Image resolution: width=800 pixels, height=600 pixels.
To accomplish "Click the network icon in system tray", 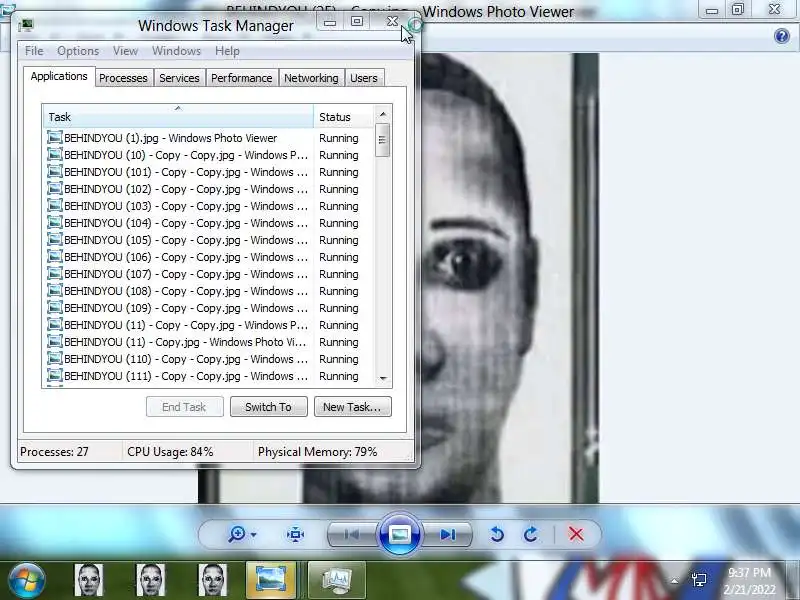I will [699, 580].
